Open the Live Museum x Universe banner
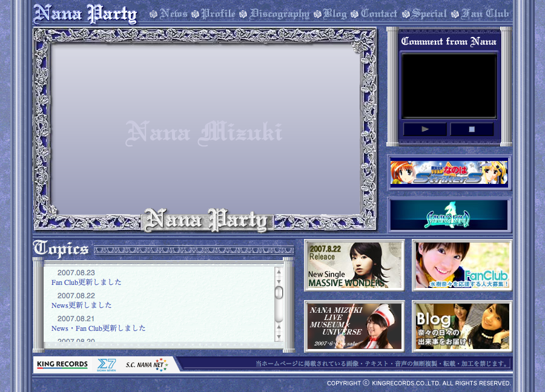The width and height of the screenshot is (545, 392). pyautogui.click(x=354, y=327)
